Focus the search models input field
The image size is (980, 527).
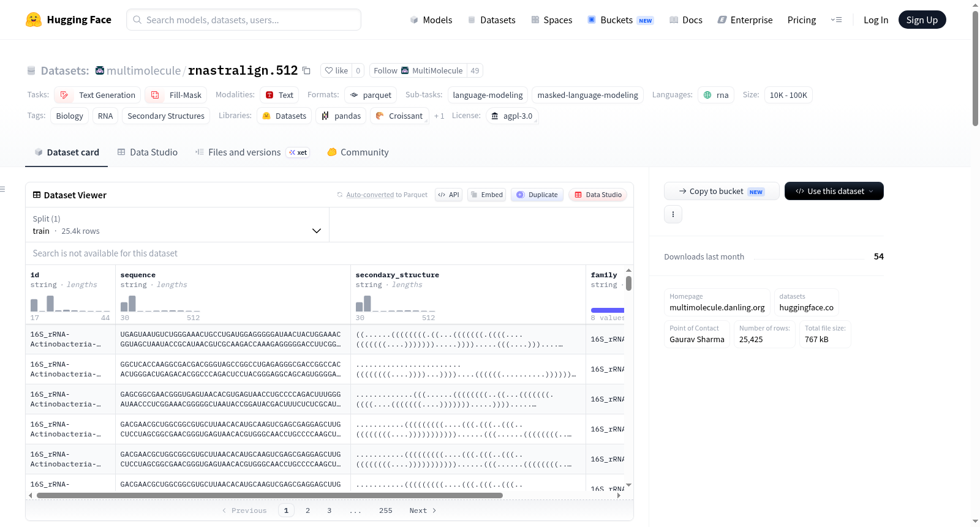pyautogui.click(x=244, y=20)
